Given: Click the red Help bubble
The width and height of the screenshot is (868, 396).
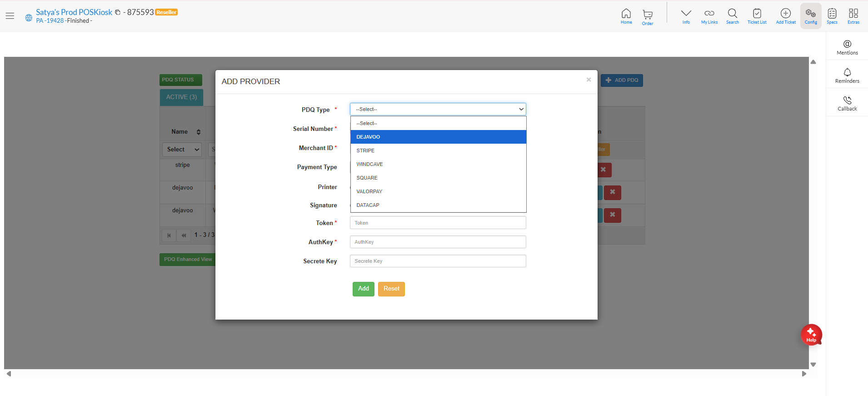Looking at the screenshot, I should click(x=811, y=335).
